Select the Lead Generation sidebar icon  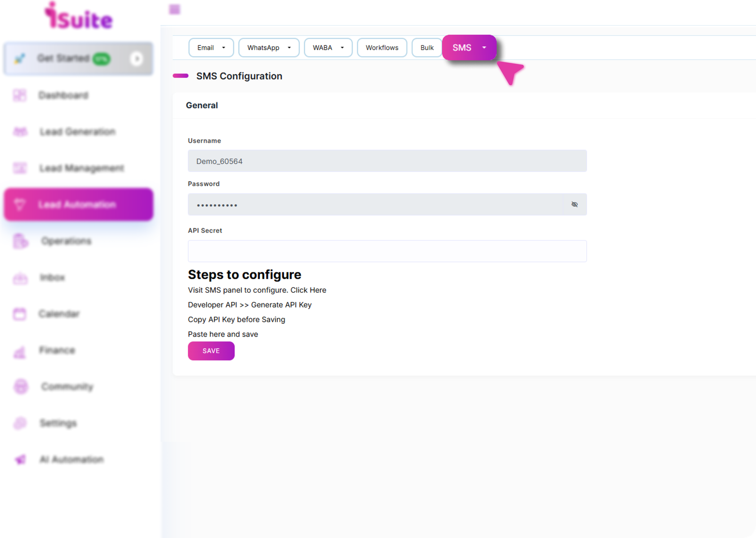[x=20, y=131]
